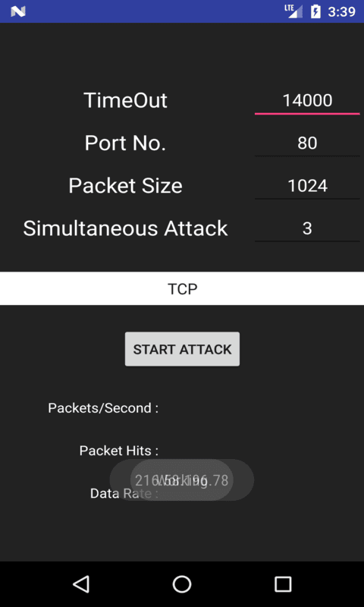Tap the back navigation triangle
The image size is (364, 607).
coord(82,583)
